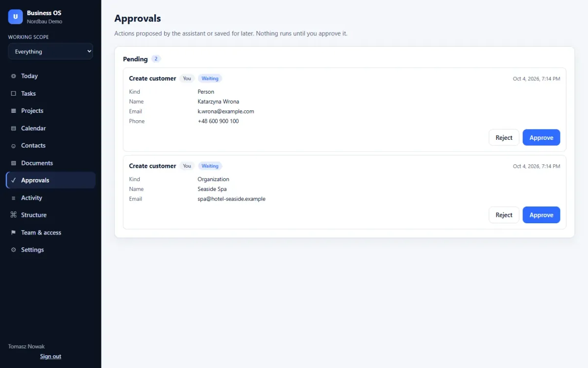Click the Team & access flag icon
588x368 pixels.
pos(13,233)
